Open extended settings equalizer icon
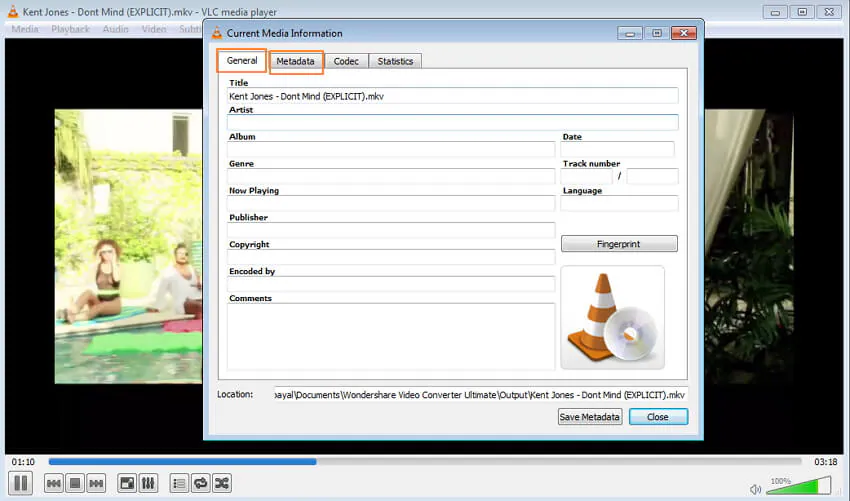The image size is (850, 501). pyautogui.click(x=149, y=483)
